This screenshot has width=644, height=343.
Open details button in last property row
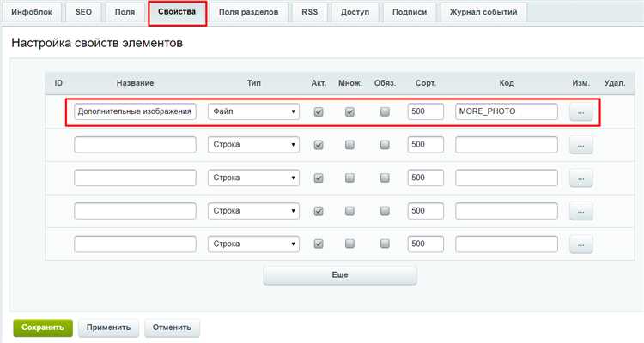(580, 244)
